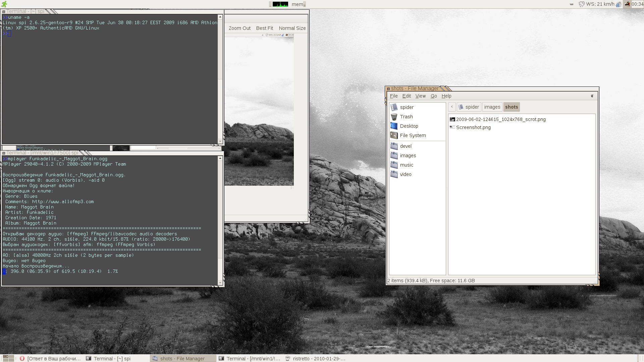Click the mem monitor label in panel

pos(297,4)
